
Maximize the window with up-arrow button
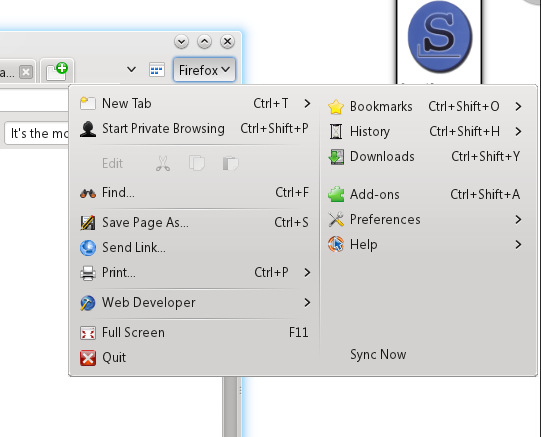(x=204, y=42)
